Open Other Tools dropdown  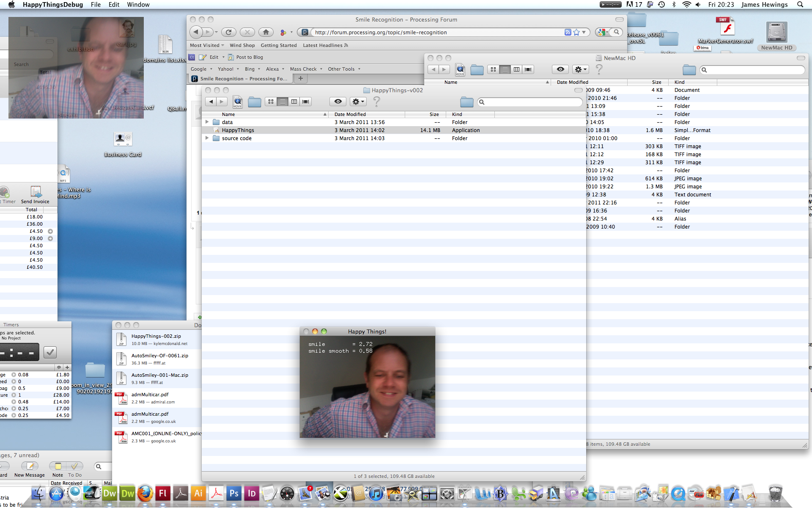click(x=344, y=69)
